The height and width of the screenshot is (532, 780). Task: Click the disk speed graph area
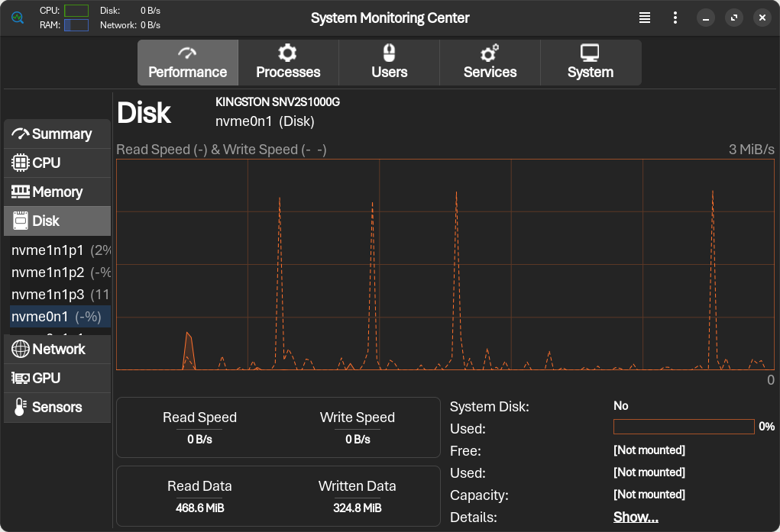point(445,265)
